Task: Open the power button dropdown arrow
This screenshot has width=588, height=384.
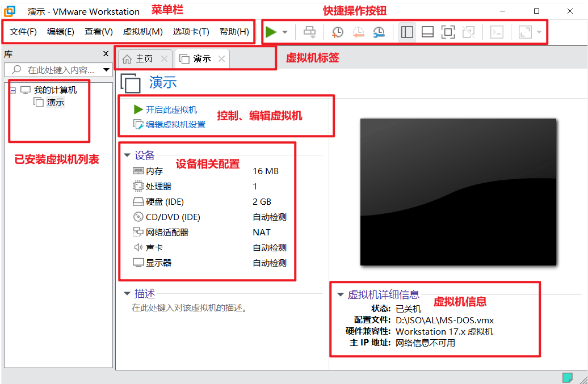Action: click(285, 32)
